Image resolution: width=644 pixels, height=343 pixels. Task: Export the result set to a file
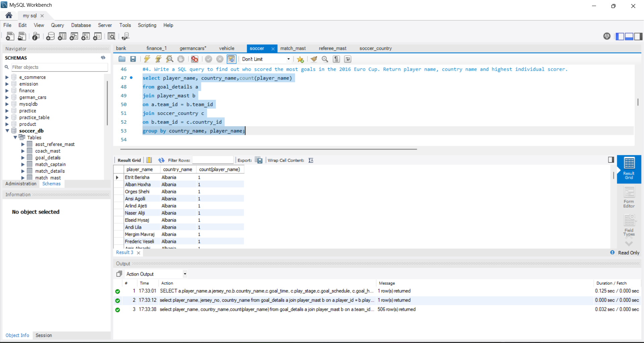click(x=259, y=160)
